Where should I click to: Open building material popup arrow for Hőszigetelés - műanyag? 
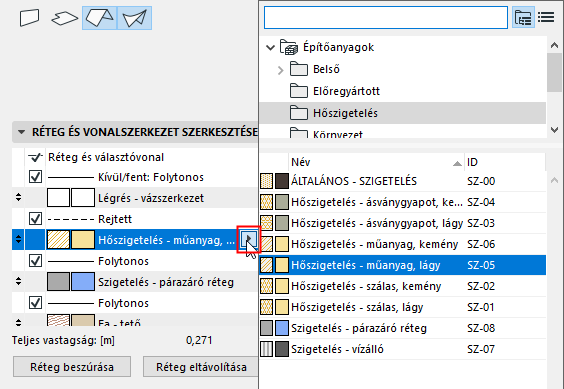pos(249,239)
